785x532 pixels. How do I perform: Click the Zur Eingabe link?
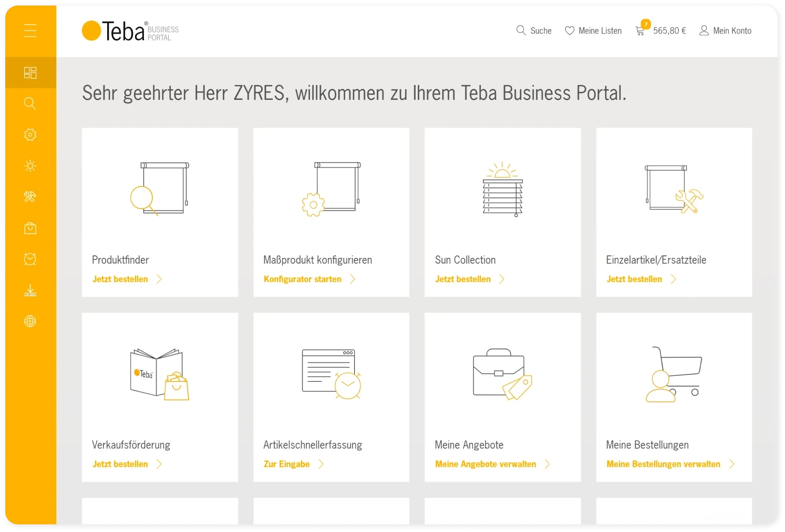click(287, 464)
